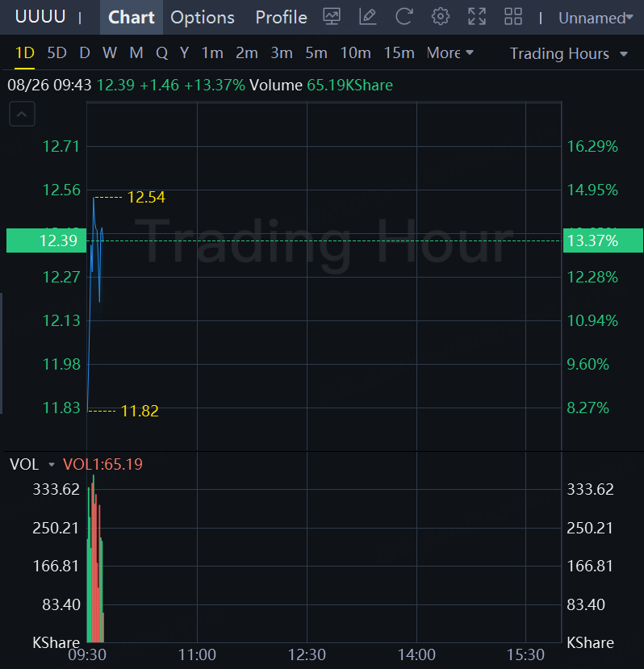Switch to the Options tab
The height and width of the screenshot is (669, 644).
pos(203,18)
